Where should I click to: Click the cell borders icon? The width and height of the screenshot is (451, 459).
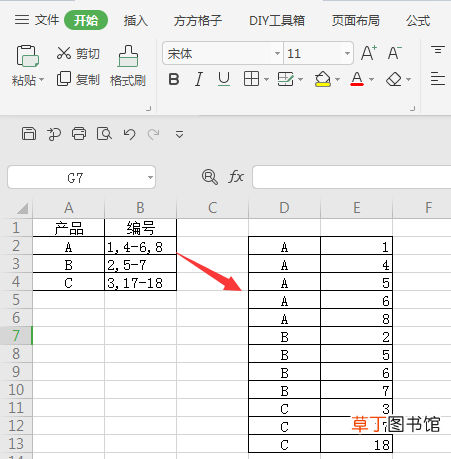point(251,79)
